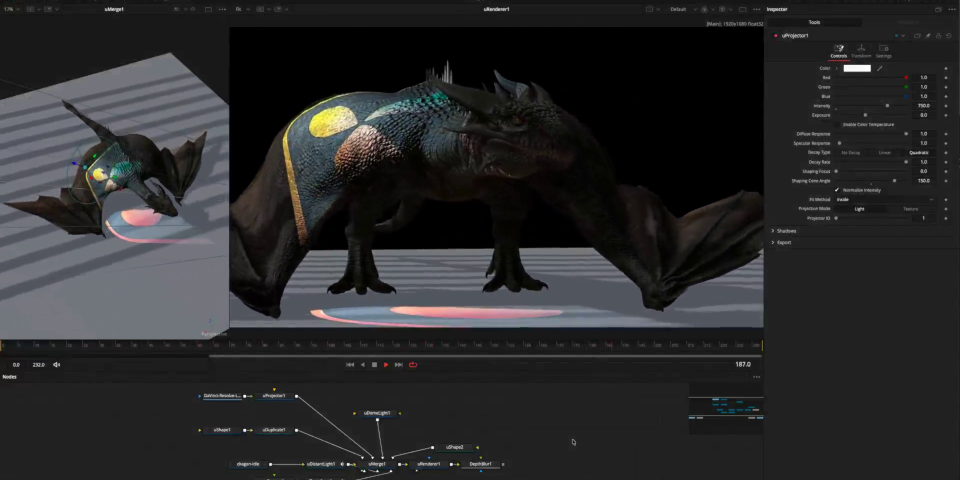
Task: Jump to the first frame
Action: pyautogui.click(x=350, y=365)
